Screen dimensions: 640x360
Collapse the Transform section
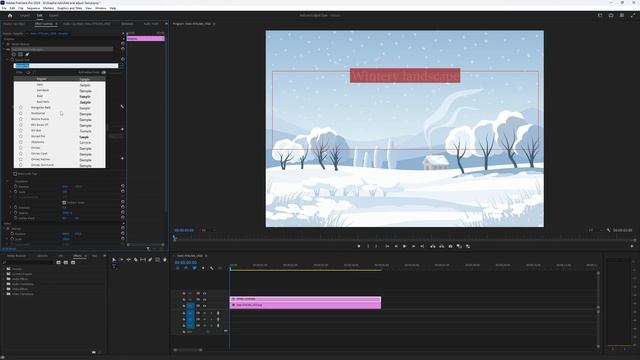[7, 181]
